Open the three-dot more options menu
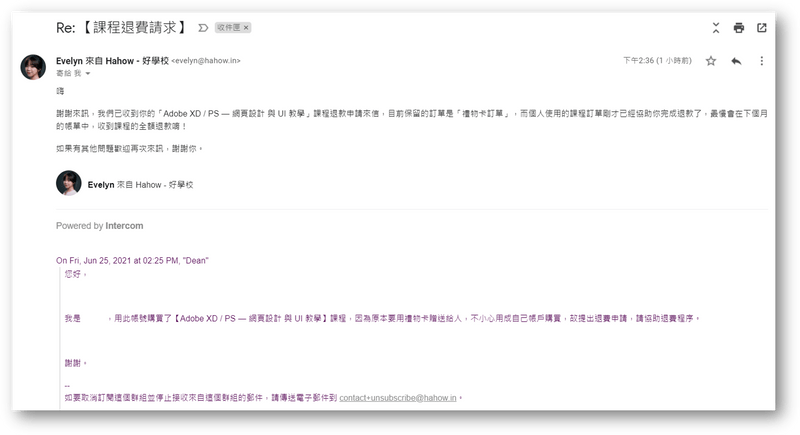800x435 pixels. click(x=762, y=61)
